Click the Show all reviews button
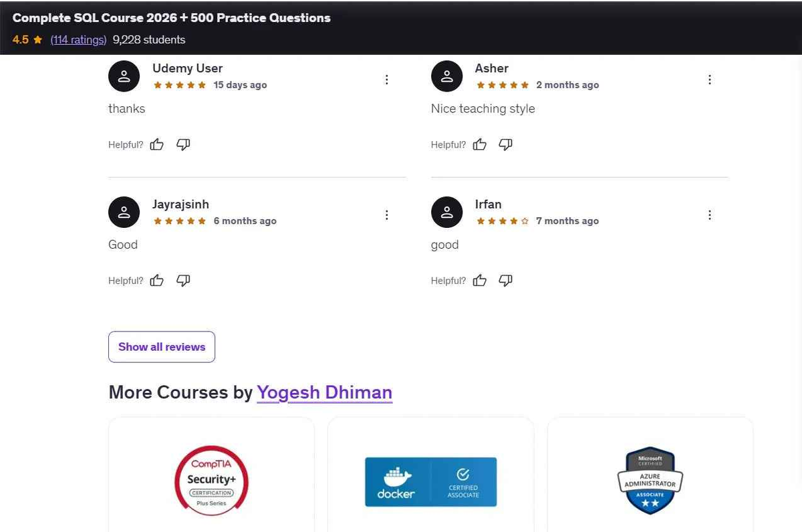 pyautogui.click(x=161, y=346)
